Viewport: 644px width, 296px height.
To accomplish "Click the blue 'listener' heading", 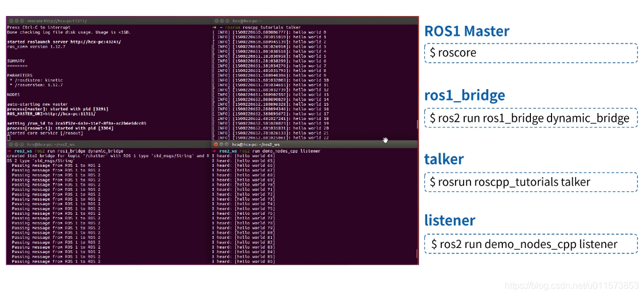I will (x=450, y=221).
